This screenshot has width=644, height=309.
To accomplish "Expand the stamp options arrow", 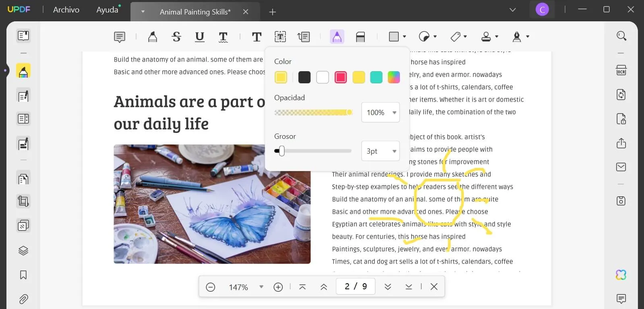I will click(x=497, y=37).
